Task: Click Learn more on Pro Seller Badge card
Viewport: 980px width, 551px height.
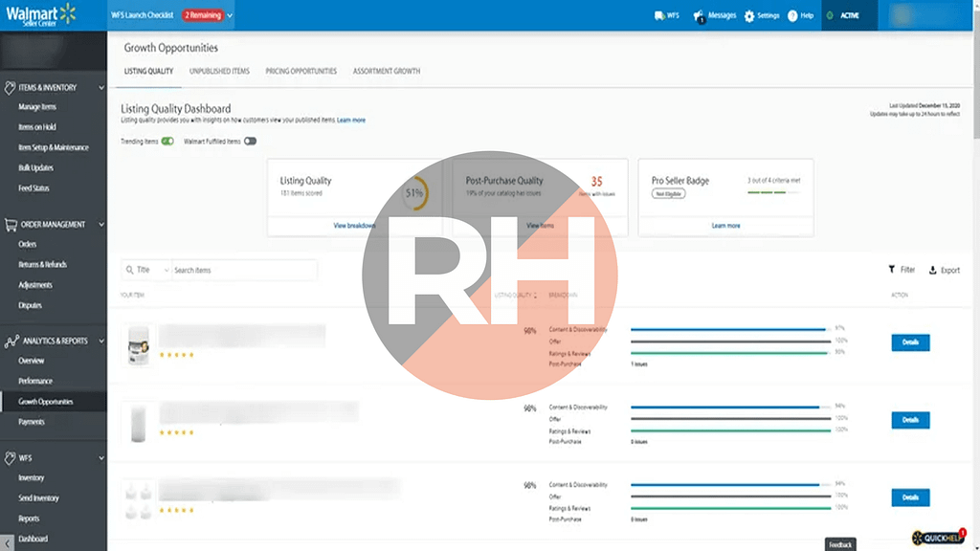Action: click(725, 226)
